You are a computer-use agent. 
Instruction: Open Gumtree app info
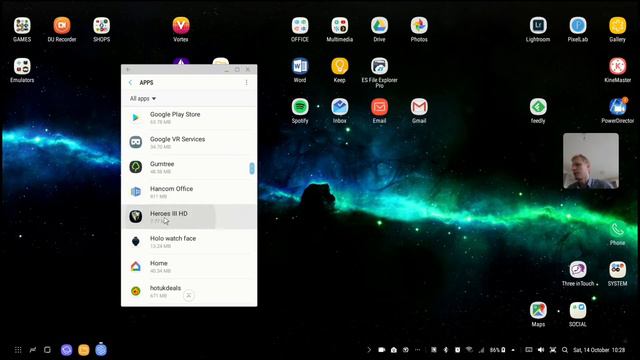pos(189,167)
